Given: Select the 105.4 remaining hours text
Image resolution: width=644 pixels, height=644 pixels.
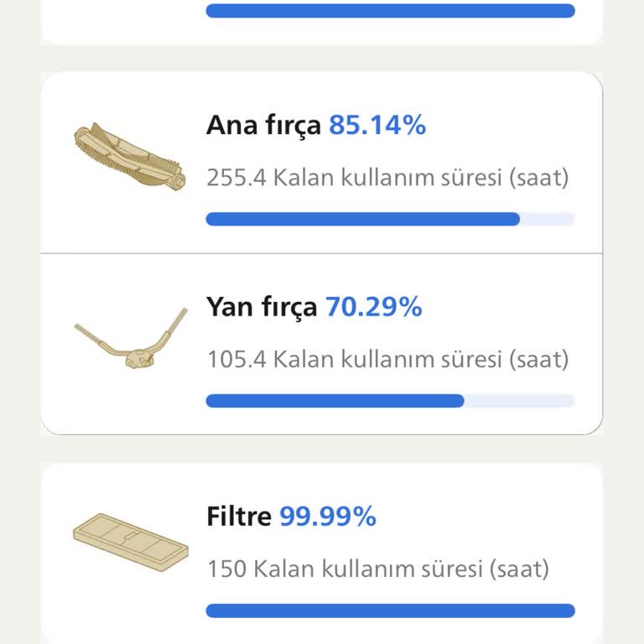Looking at the screenshot, I should (387, 360).
